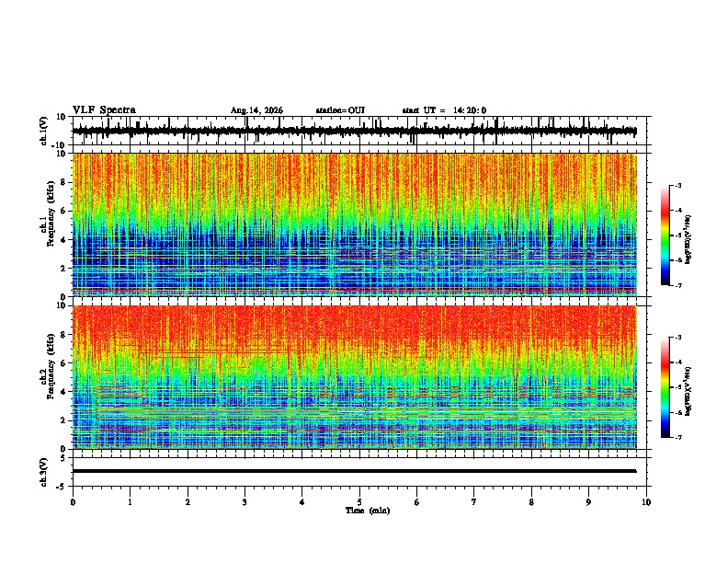Click inside the ch.1 spectrogram panel
The height and width of the screenshot is (563, 728).
point(354,224)
